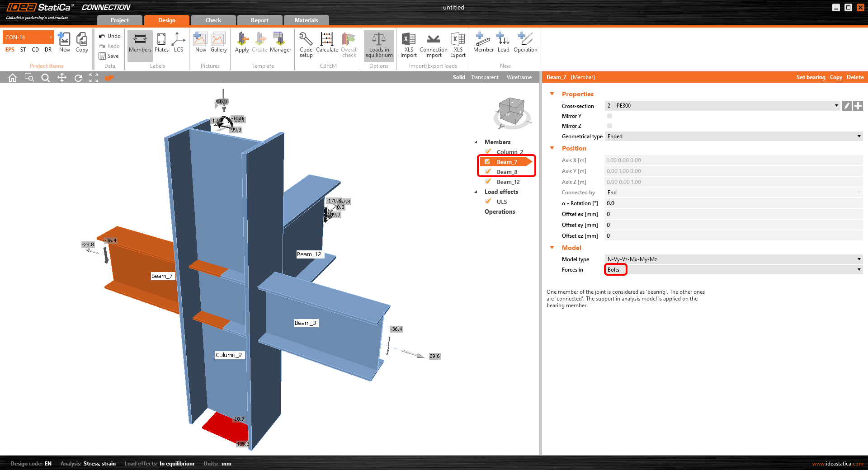Image resolution: width=868 pixels, height=470 pixels.
Task: Collapse the Position section
Action: [x=552, y=148]
